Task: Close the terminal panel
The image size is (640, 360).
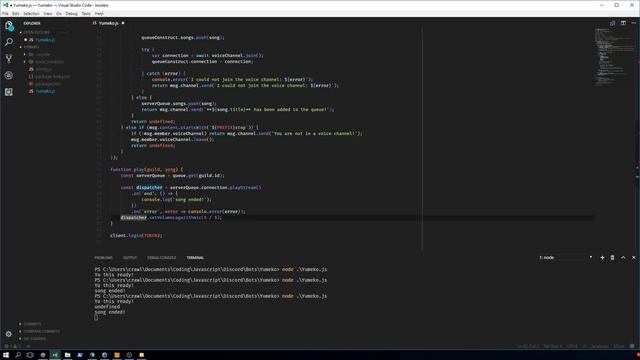Action: (x=633, y=258)
